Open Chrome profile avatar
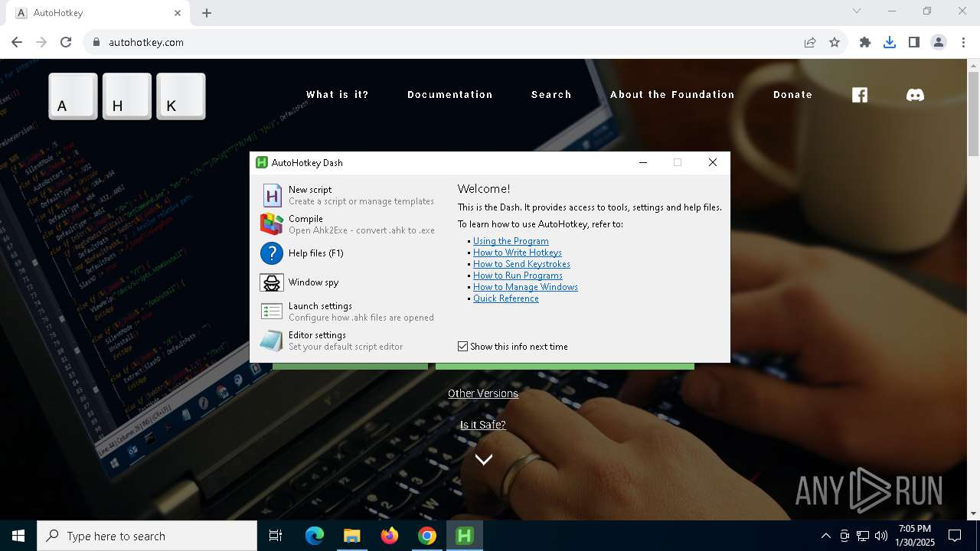980x551 pixels. pyautogui.click(x=939, y=42)
